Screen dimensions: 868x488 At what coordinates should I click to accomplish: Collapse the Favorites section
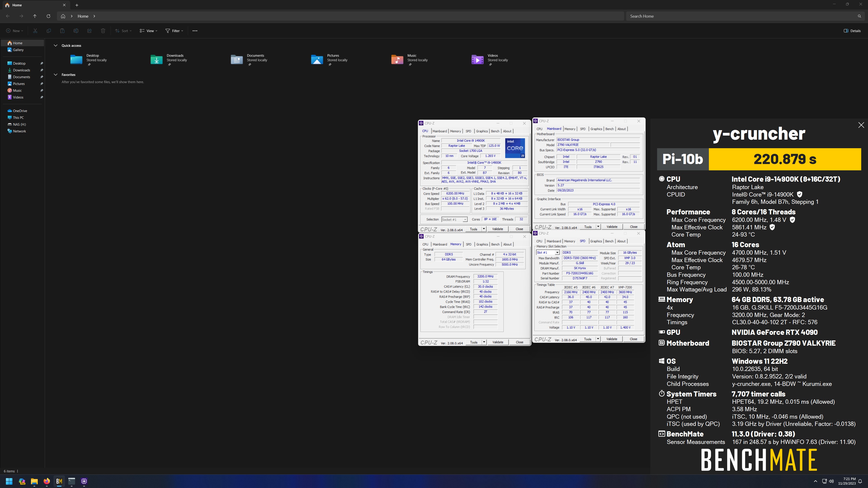click(56, 75)
